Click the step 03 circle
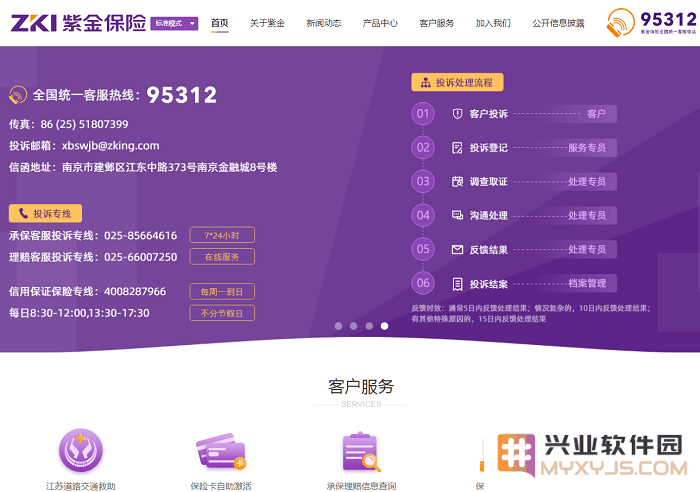Screen dimensions: 700x492 click(x=423, y=181)
